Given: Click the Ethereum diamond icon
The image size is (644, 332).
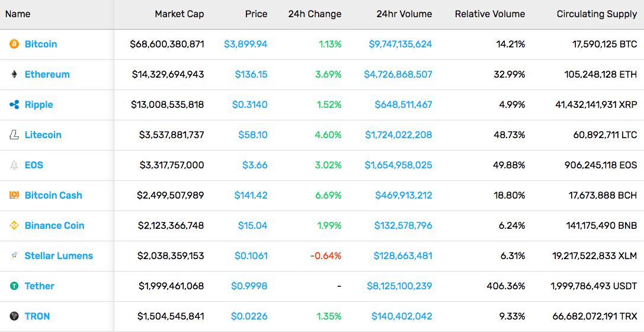Looking at the screenshot, I should coord(14,74).
